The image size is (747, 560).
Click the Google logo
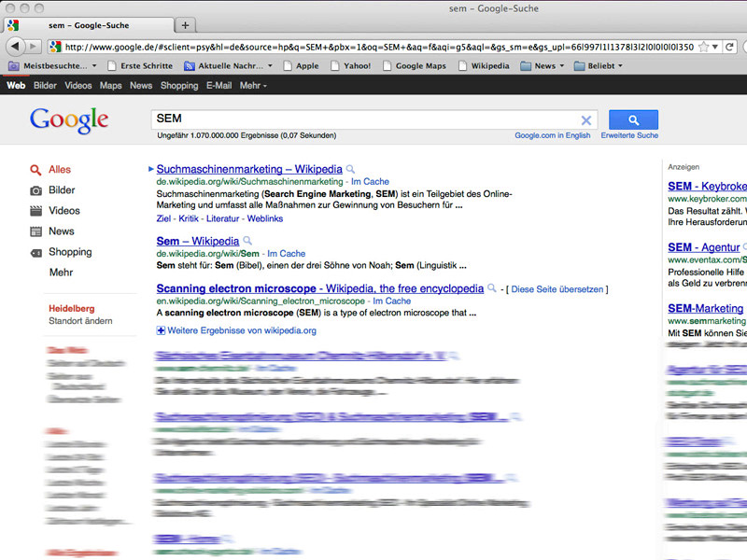coord(69,120)
